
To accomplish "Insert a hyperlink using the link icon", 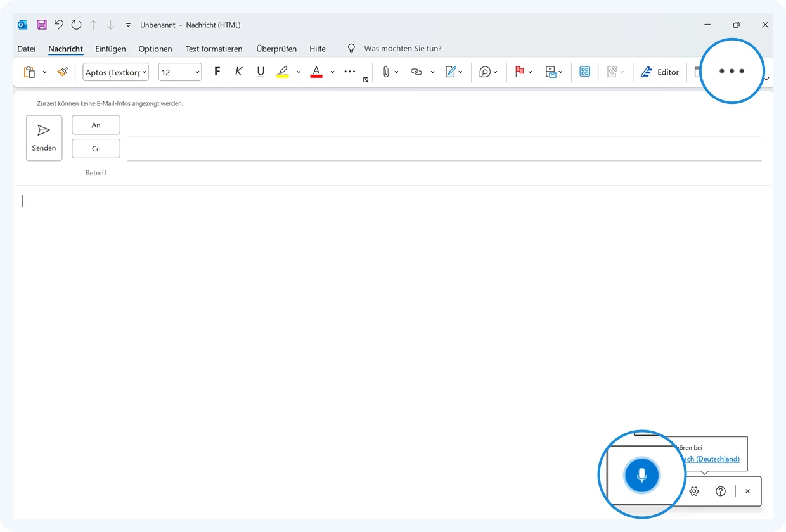I will click(416, 72).
